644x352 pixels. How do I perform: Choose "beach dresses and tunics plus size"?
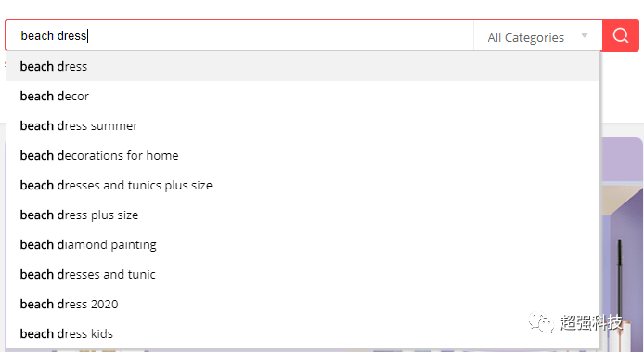[303, 185]
